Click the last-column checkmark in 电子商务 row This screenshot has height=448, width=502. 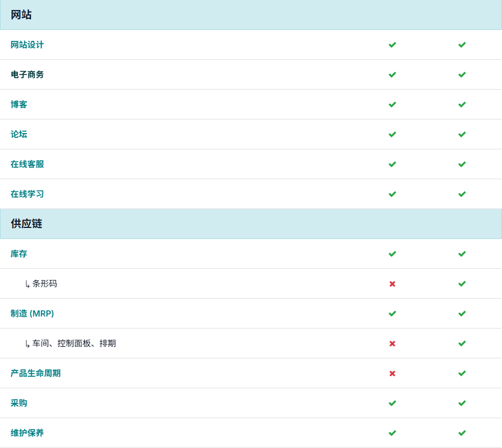coord(462,75)
